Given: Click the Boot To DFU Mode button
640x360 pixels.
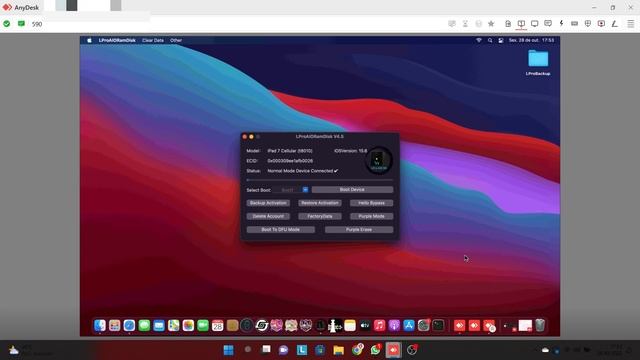Looking at the screenshot, I should [281, 230].
